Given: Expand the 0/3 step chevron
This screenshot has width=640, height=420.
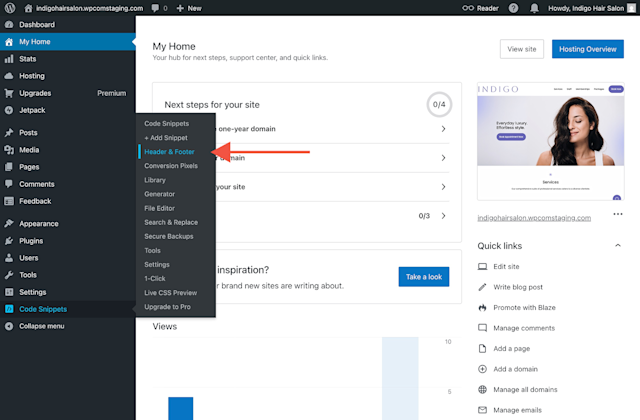Looking at the screenshot, I should click(443, 216).
